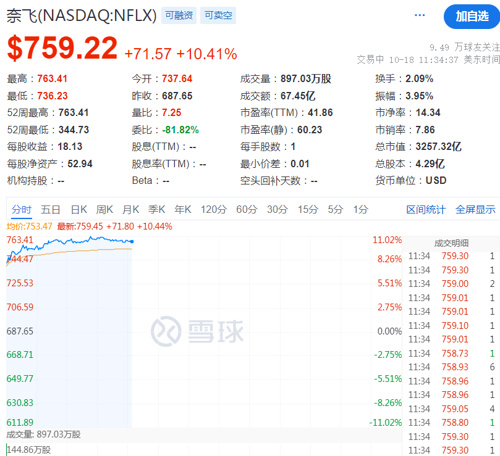Add NFLX via 加自选 button
The width and height of the screenshot is (500, 456).
[472, 16]
